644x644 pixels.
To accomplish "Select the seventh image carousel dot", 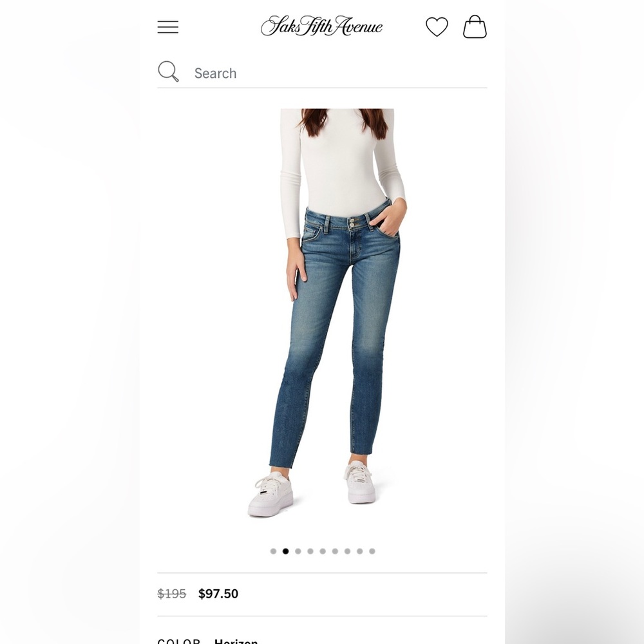I will (347, 551).
